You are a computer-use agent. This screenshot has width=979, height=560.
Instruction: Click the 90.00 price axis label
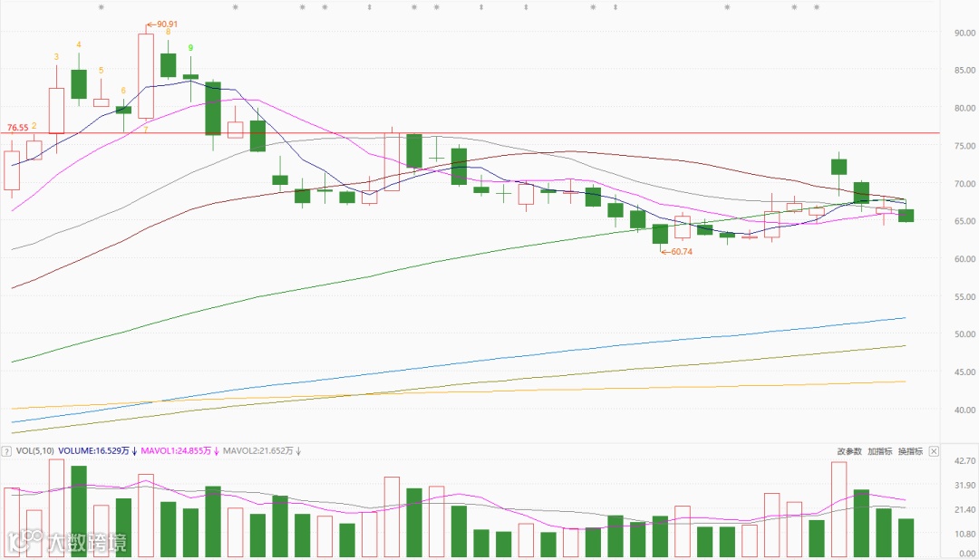pyautogui.click(x=964, y=33)
